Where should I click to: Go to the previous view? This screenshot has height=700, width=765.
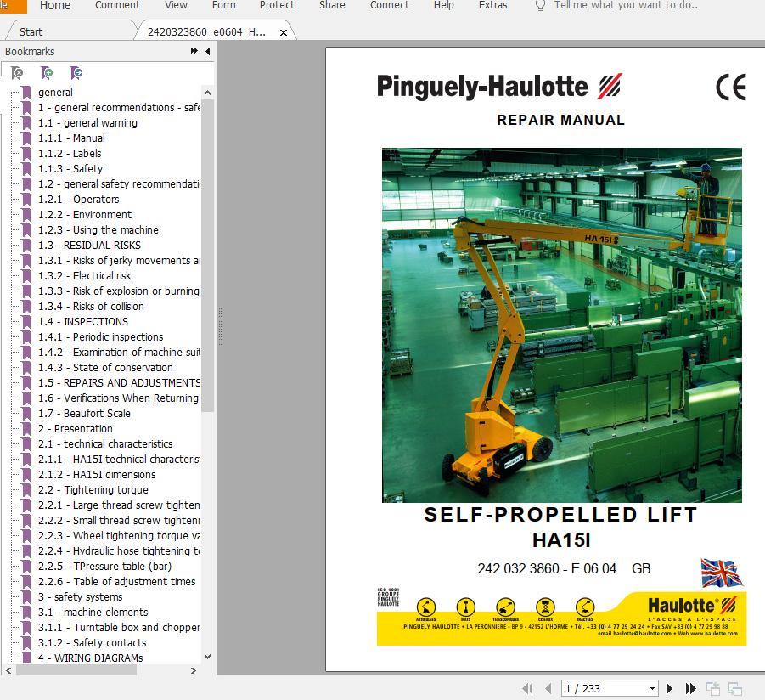(x=713, y=689)
